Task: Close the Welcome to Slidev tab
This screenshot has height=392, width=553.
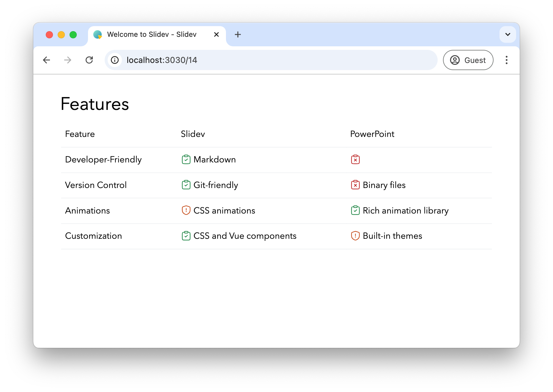Action: coord(216,34)
